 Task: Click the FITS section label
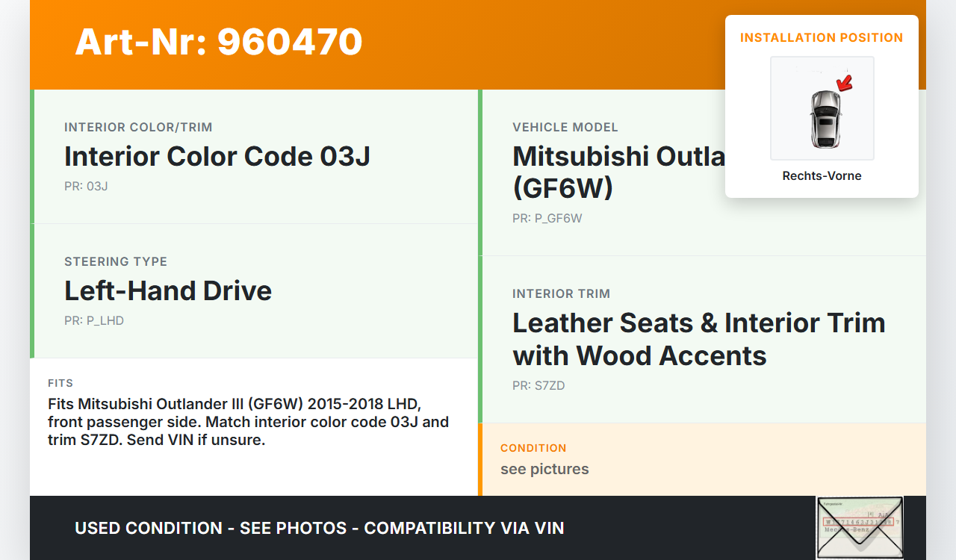pyautogui.click(x=60, y=383)
